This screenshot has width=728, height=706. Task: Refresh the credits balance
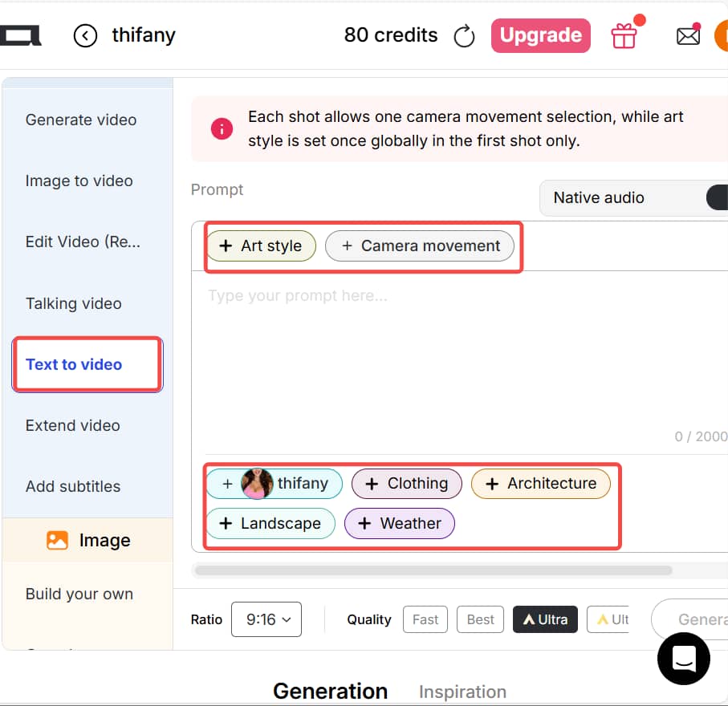[464, 35]
